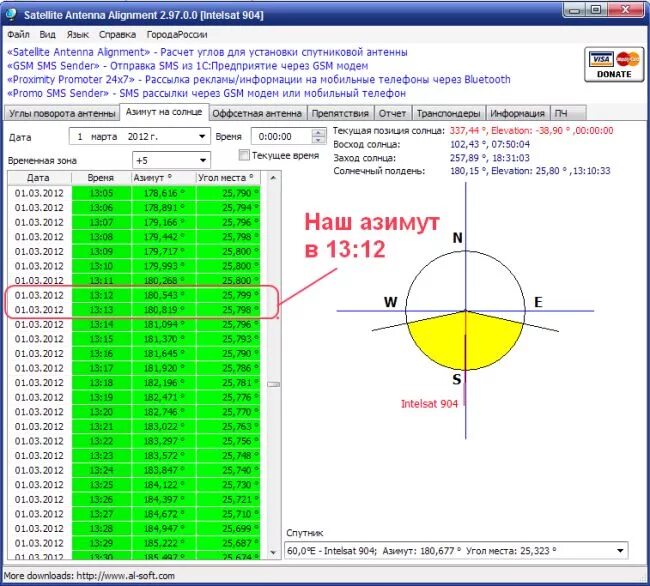Switch to the Препятствия tab
Image resolution: width=650 pixels, height=586 pixels.
point(340,113)
